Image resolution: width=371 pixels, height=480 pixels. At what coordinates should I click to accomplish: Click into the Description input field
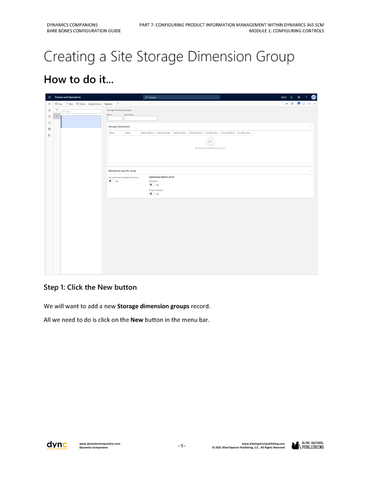[141, 118]
